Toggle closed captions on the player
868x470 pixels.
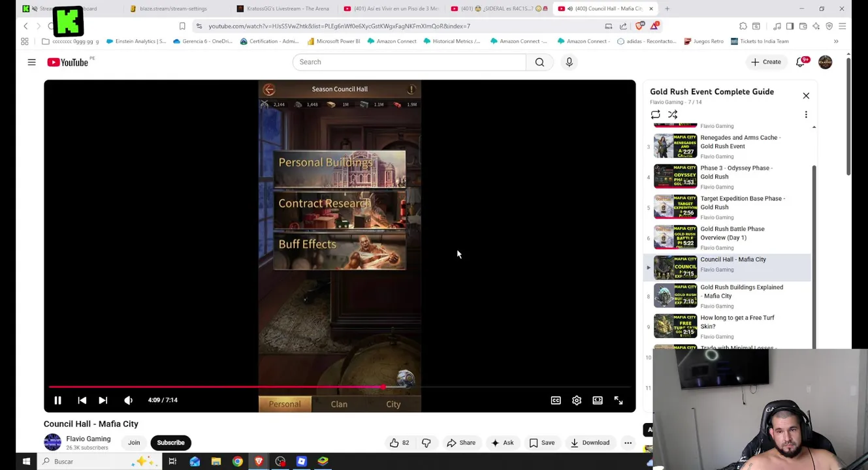click(556, 400)
